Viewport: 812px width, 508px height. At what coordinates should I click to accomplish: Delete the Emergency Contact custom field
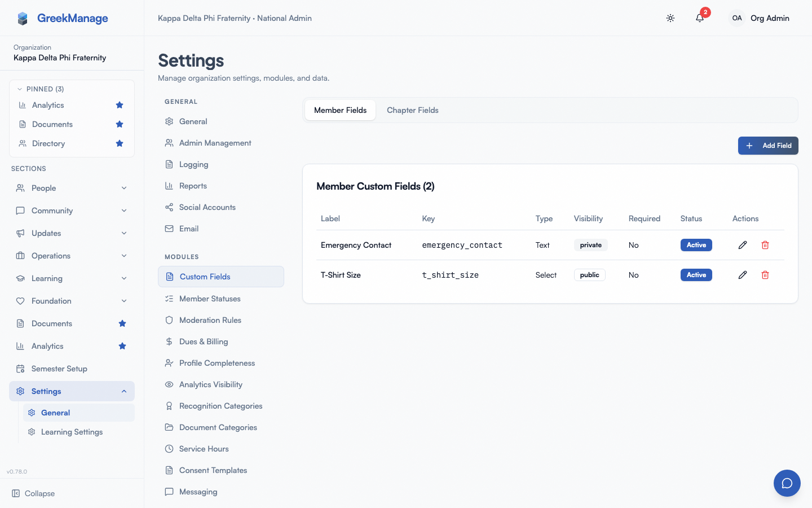(765, 245)
